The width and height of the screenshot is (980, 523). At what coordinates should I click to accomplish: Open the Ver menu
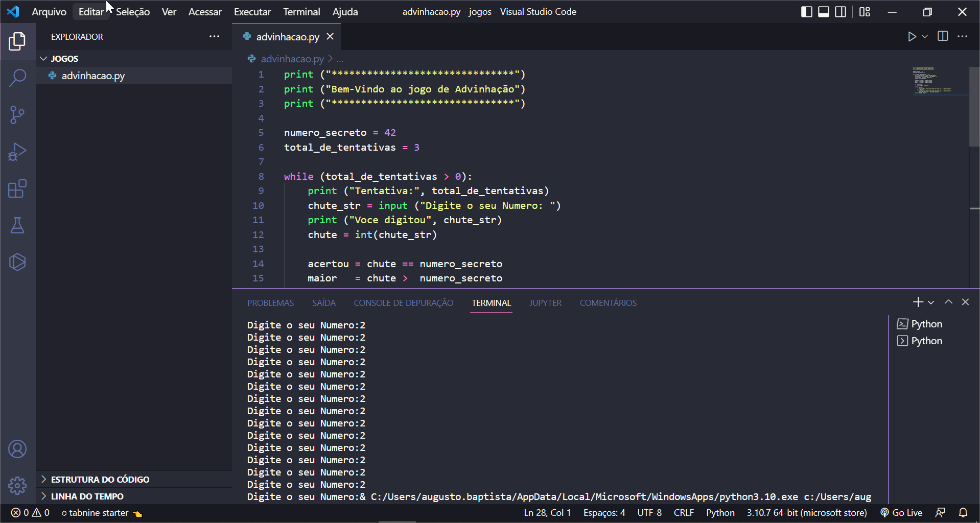tap(169, 12)
